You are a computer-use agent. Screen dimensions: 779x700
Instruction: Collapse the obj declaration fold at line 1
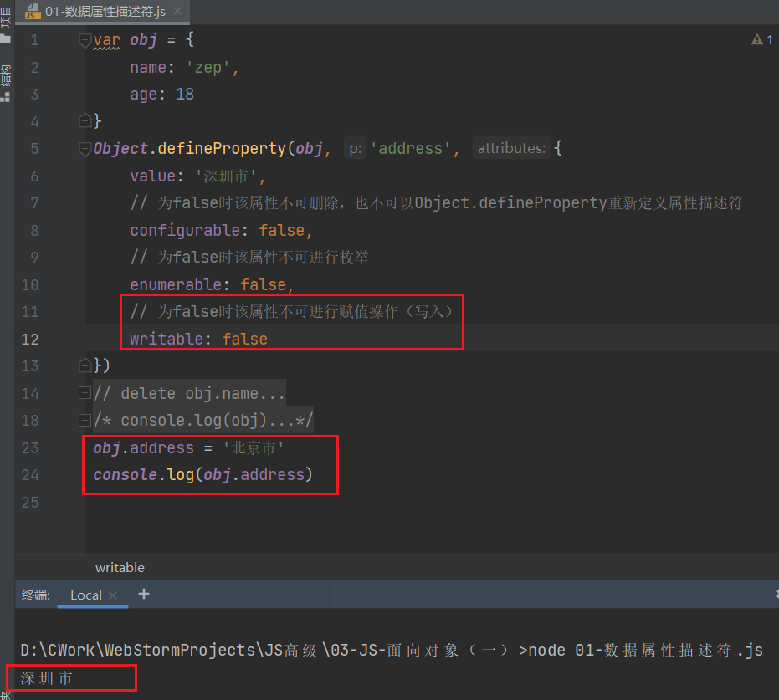[x=85, y=39]
